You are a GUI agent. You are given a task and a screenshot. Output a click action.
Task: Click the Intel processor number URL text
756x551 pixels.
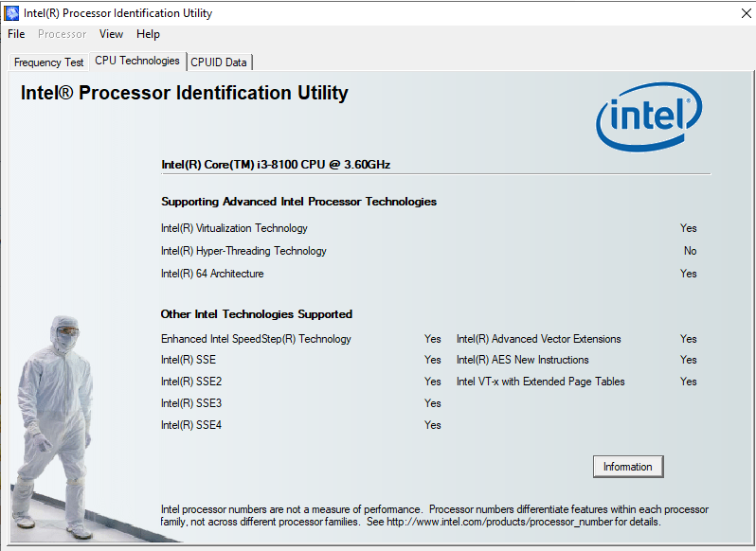coord(499,522)
